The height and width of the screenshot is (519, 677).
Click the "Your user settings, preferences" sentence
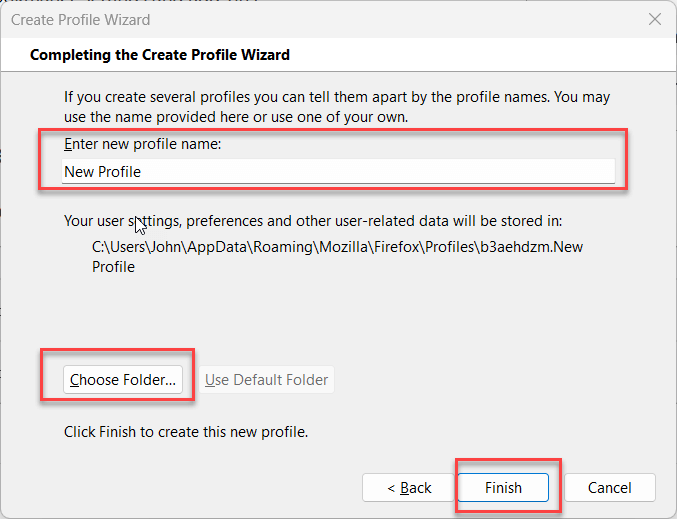313,221
